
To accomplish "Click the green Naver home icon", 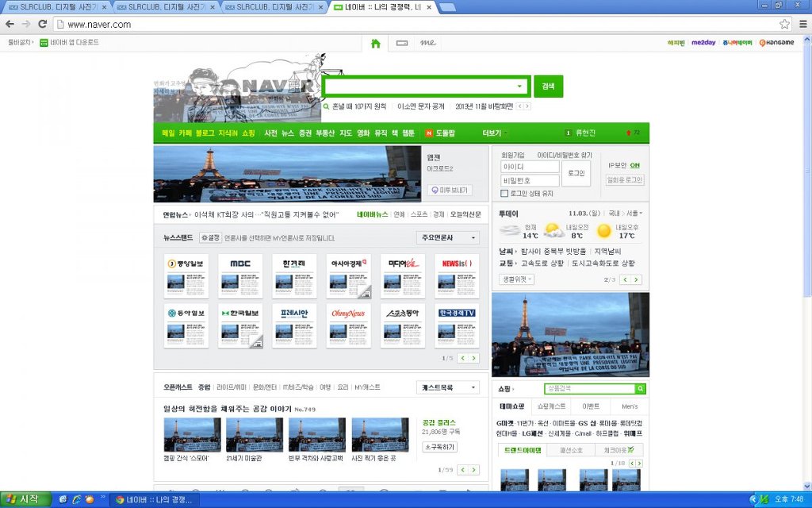I will [376, 43].
